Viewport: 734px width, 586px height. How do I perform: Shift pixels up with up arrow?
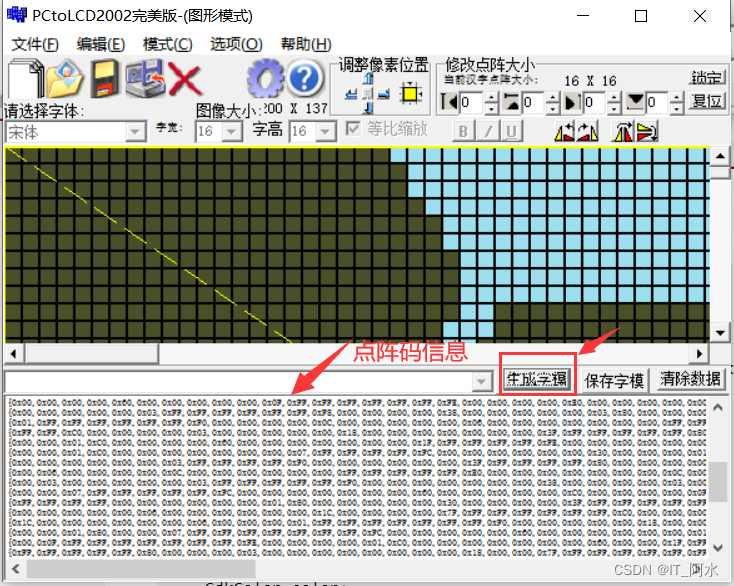pos(368,79)
